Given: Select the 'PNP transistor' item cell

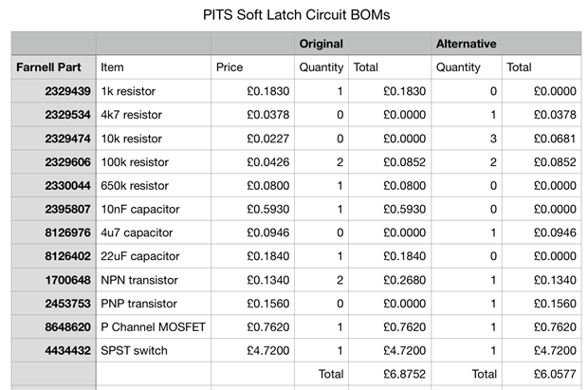Looking at the screenshot, I should tap(153, 304).
